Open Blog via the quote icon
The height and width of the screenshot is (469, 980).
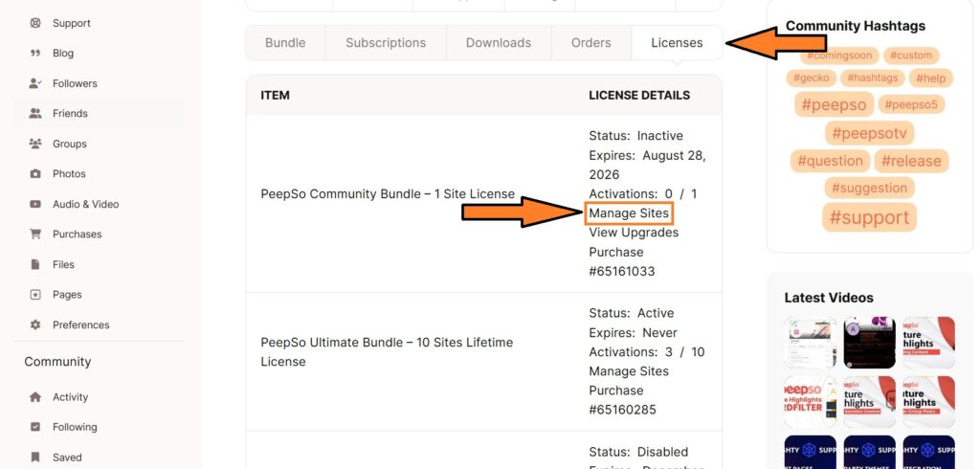[35, 54]
